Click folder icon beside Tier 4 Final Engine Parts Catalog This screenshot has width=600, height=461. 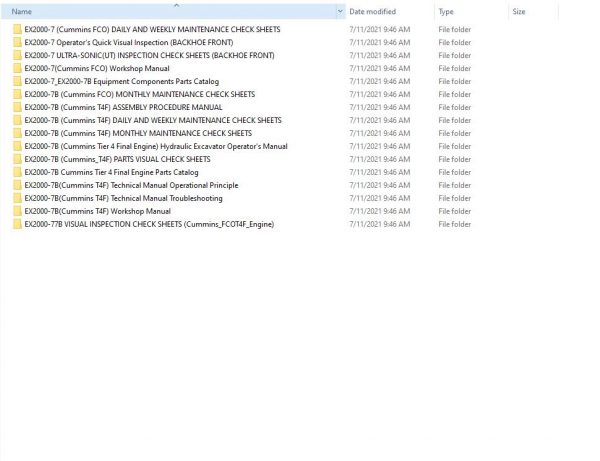[x=17, y=173]
